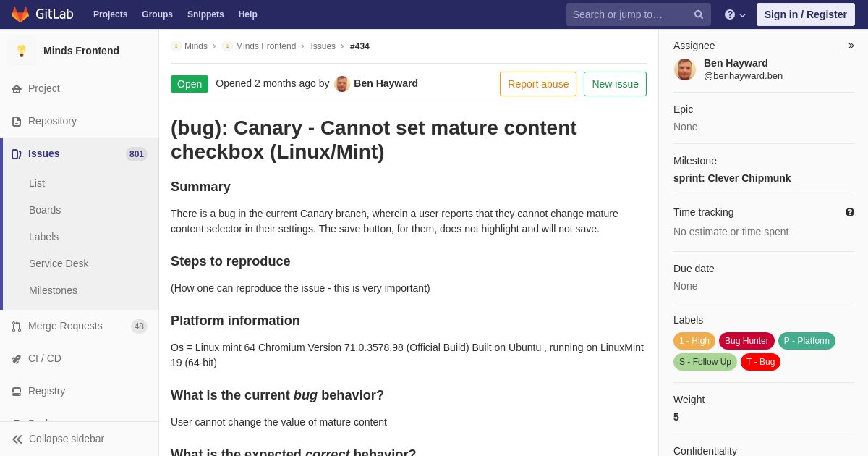Click the Open status badge
The image size is (868, 456).
click(x=190, y=84)
